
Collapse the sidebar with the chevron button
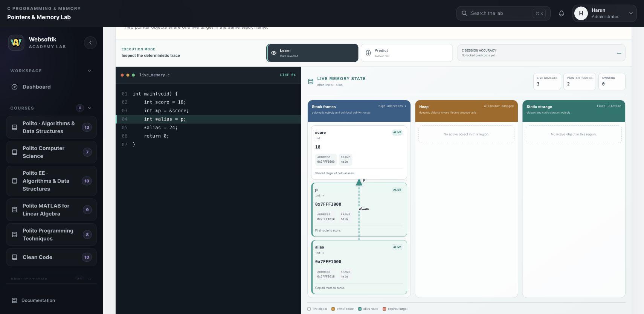[90, 43]
